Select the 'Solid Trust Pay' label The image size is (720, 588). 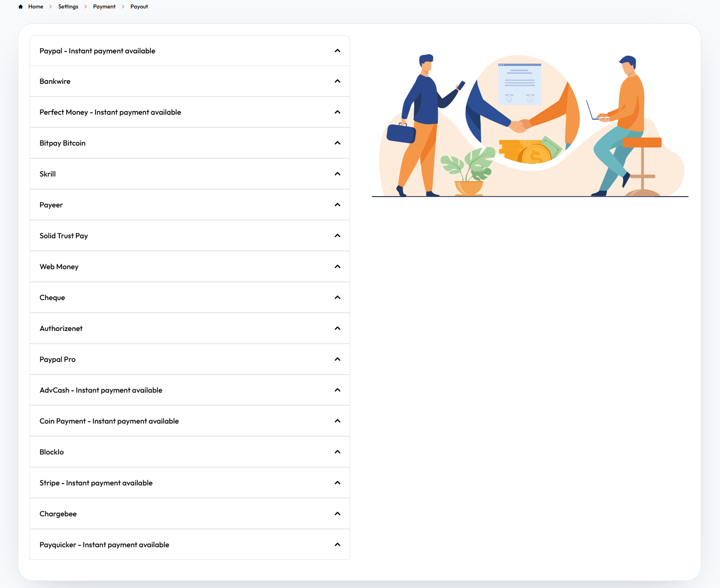coord(64,236)
